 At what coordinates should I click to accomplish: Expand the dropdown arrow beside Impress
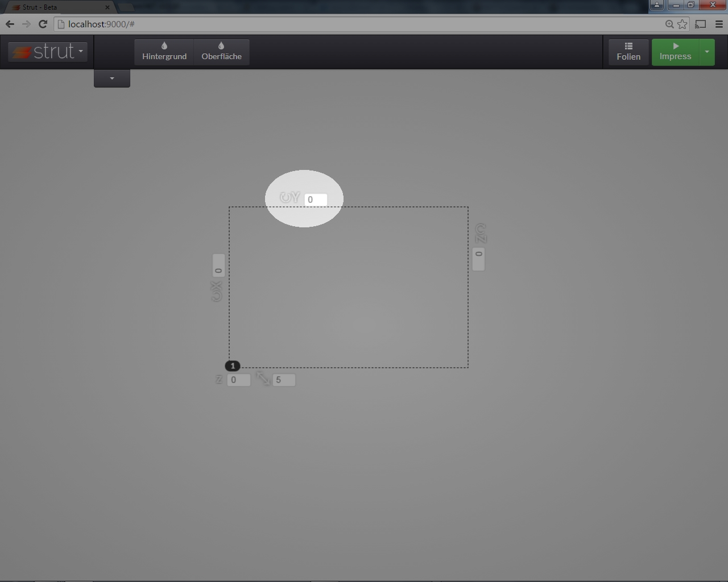(707, 52)
